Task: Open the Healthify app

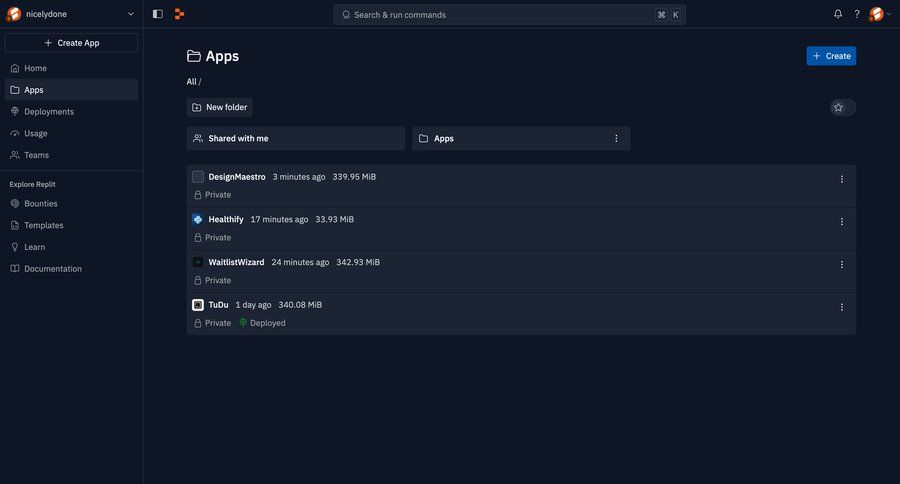Action: pos(226,219)
